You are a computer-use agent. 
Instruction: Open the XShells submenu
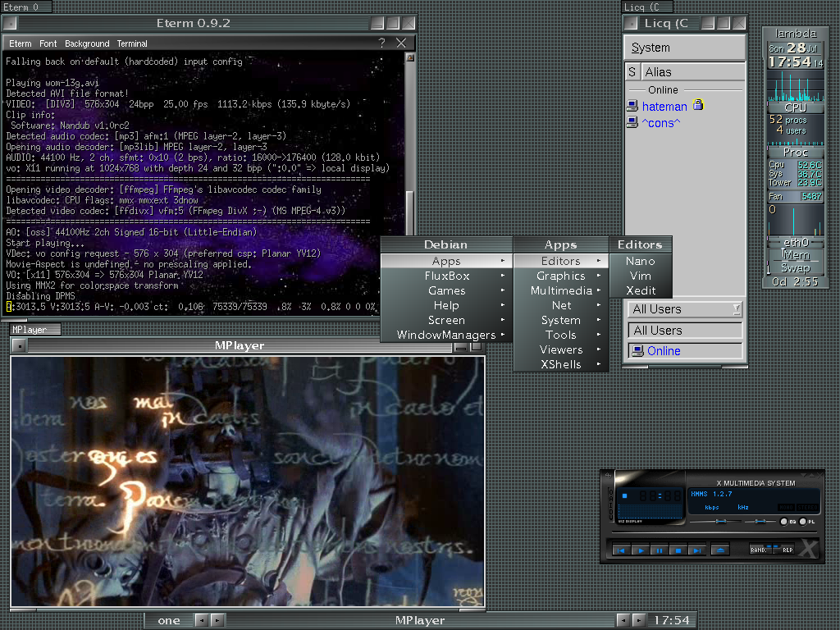click(560, 364)
